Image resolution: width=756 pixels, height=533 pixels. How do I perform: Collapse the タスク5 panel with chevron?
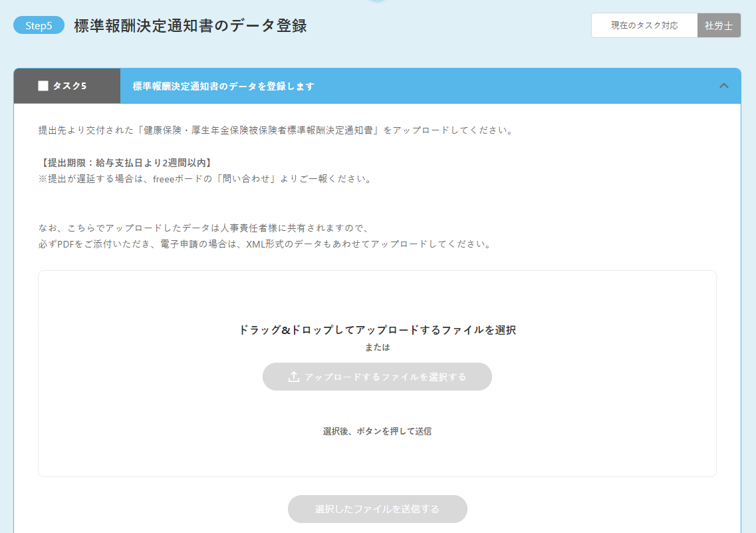723,86
